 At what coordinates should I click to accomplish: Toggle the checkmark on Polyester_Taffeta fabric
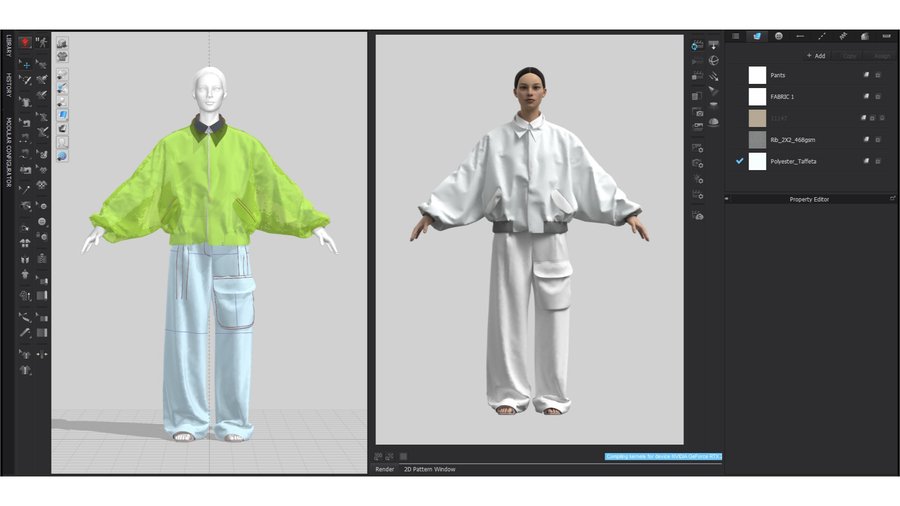coord(740,161)
